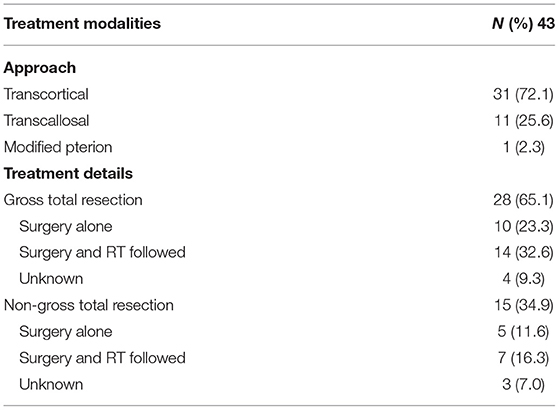Click the value 15 (34.9)
Screen dimensions: 559x410
pos(524,305)
